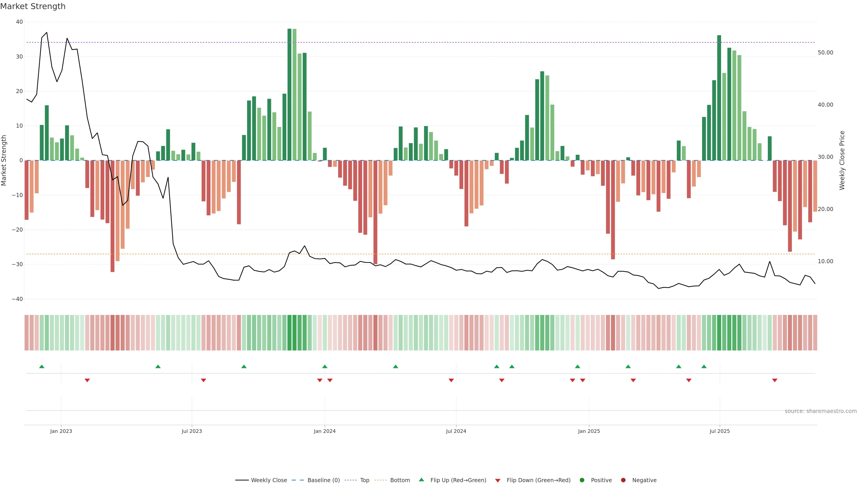
Task: Click the green flip-up triangle at Jan 2024
Action: 325,366
